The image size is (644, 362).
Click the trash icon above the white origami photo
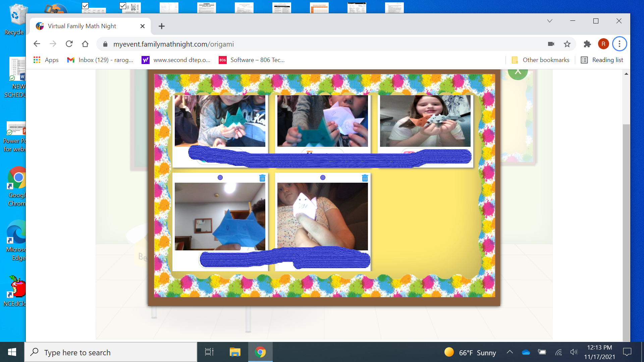click(x=365, y=178)
